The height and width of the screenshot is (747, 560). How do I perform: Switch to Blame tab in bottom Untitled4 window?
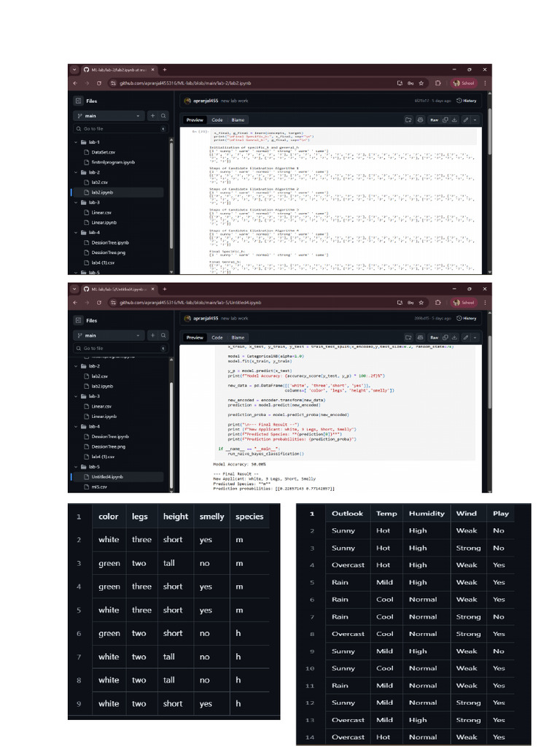coord(238,337)
